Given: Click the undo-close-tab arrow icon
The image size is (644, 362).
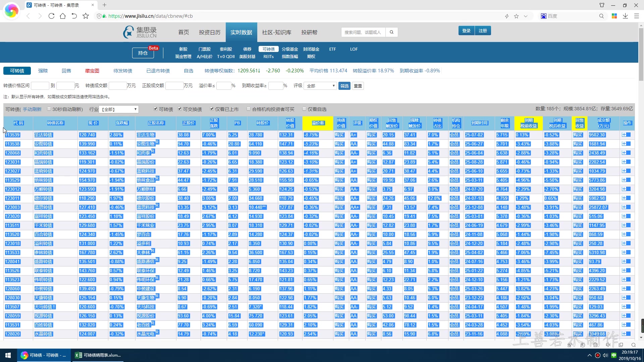Looking at the screenshot, I should [x=74, y=16].
